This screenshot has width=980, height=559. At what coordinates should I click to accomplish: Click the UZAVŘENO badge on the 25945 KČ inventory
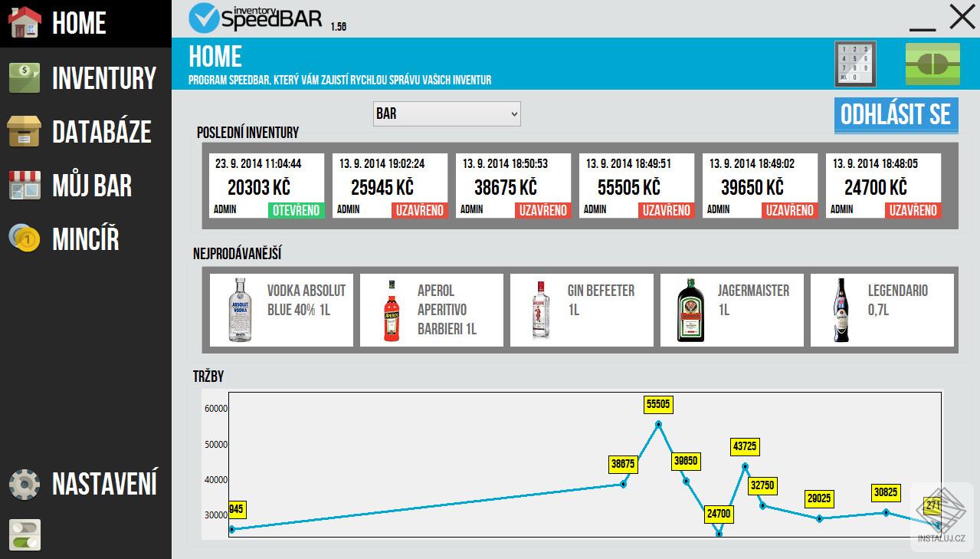coord(420,210)
